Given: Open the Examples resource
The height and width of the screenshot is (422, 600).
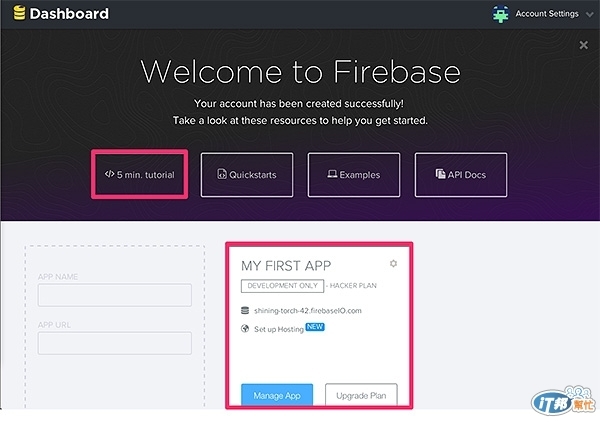Looking at the screenshot, I should click(354, 175).
